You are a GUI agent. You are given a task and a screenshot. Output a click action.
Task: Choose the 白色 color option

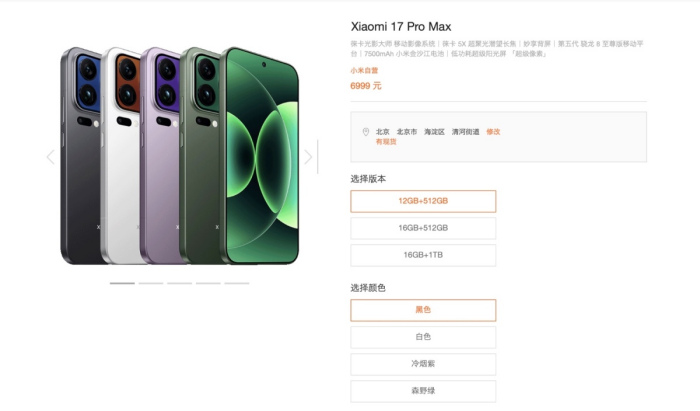(x=423, y=337)
